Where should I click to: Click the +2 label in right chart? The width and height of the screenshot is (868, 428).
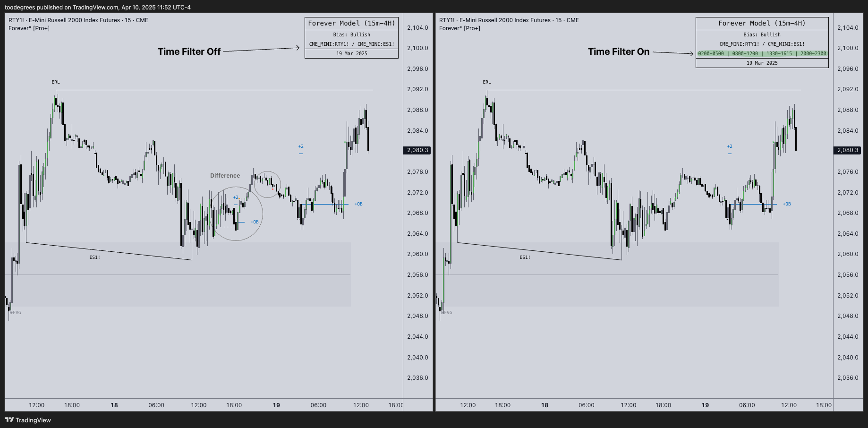(730, 146)
